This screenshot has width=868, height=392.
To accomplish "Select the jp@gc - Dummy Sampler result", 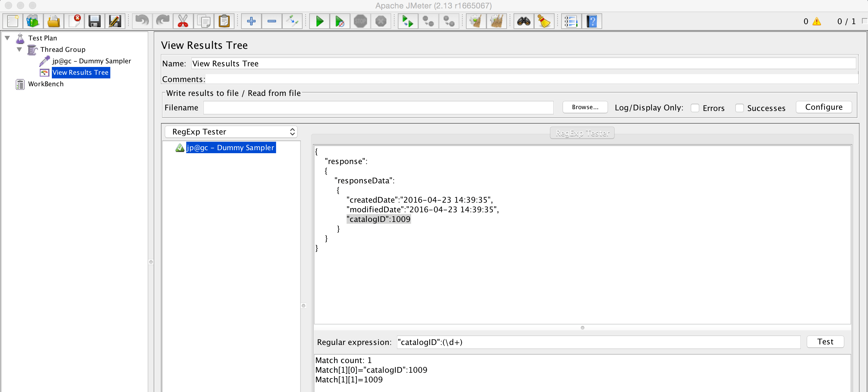I will (231, 147).
